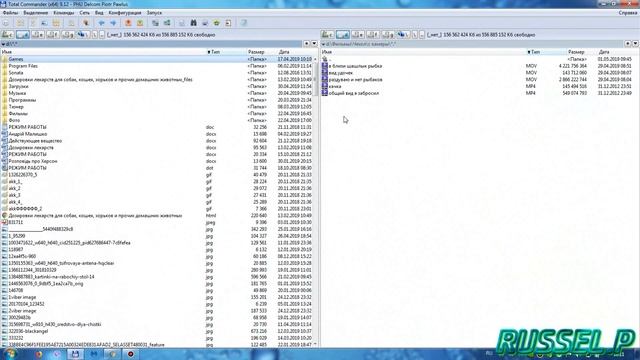The image size is (640, 360).
Task: Open the Запуск menu
Action: coord(154,13)
